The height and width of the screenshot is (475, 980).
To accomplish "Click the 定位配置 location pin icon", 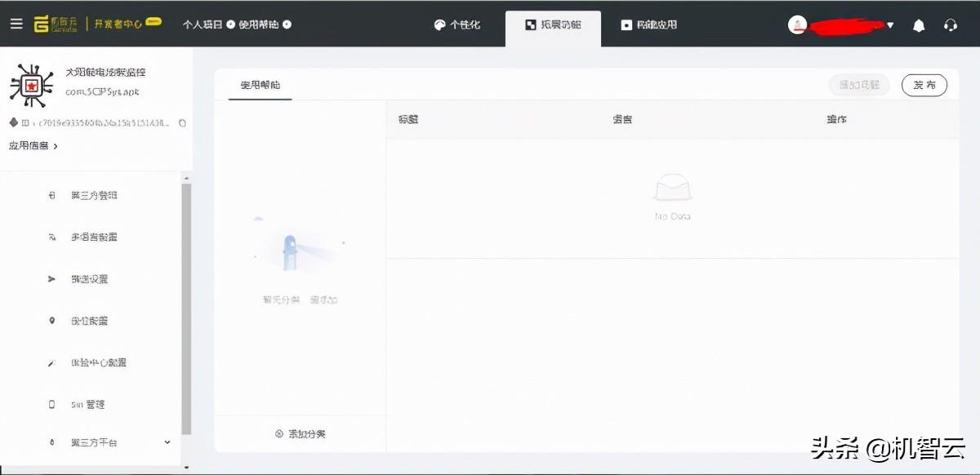I will pyautogui.click(x=51, y=320).
